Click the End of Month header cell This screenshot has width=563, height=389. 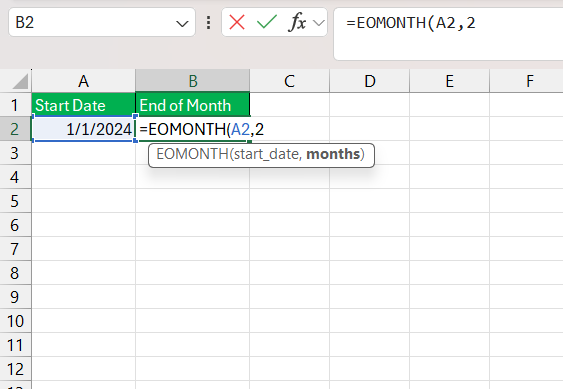pyautogui.click(x=192, y=105)
